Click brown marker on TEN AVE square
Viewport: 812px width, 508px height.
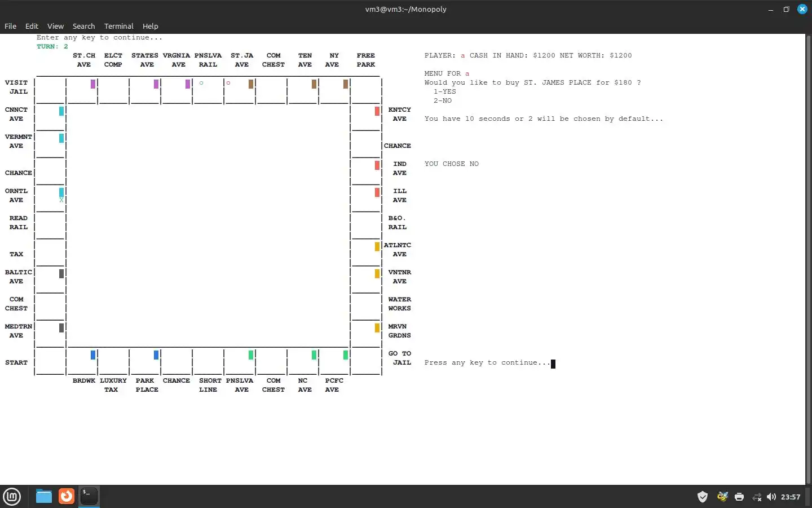[x=314, y=84]
